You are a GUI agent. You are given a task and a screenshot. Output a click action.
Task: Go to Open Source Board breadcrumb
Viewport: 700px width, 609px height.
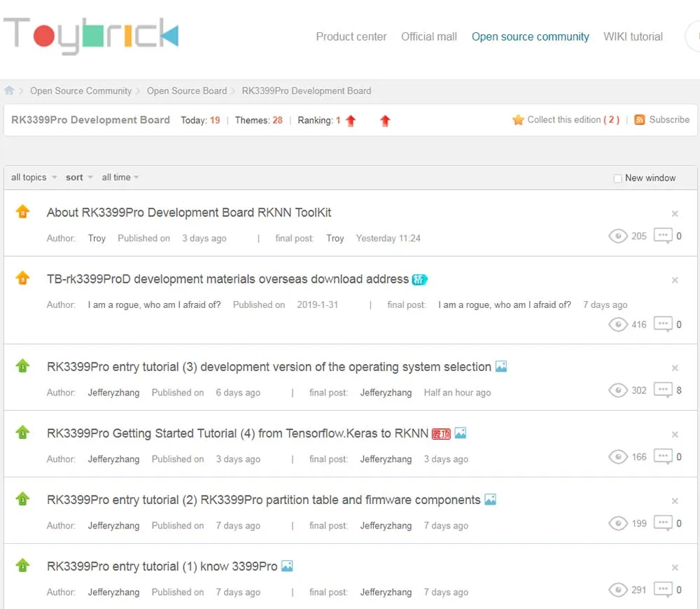[187, 90]
